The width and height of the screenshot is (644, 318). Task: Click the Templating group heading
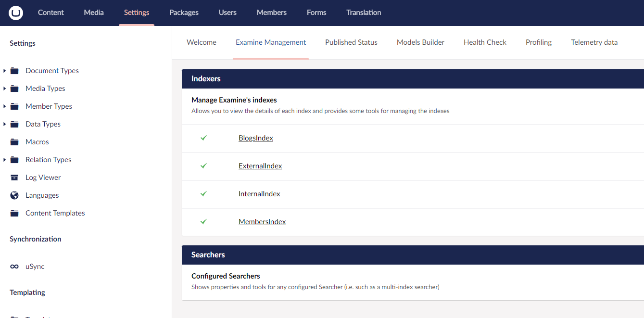(27, 293)
